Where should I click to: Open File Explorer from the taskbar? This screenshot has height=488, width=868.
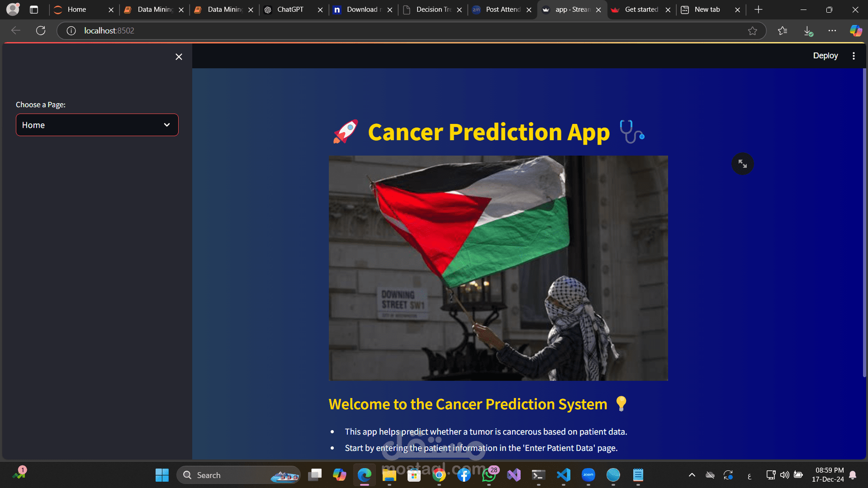(389, 475)
